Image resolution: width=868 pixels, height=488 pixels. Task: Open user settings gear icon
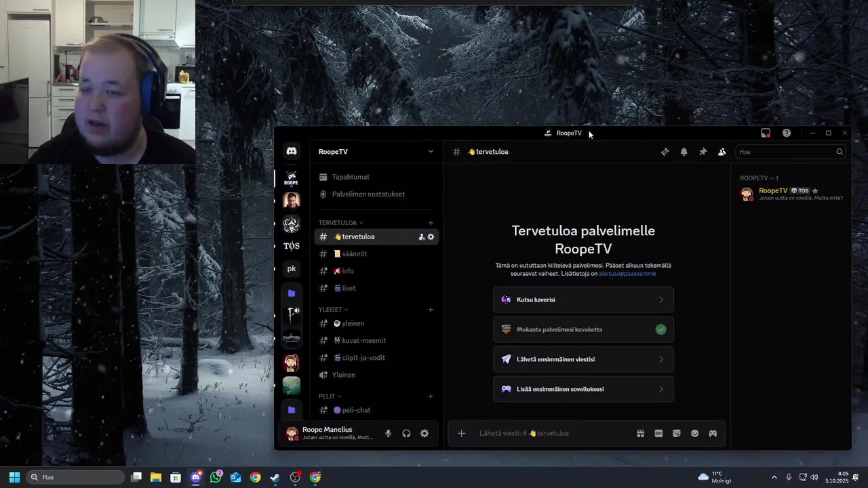point(425,434)
